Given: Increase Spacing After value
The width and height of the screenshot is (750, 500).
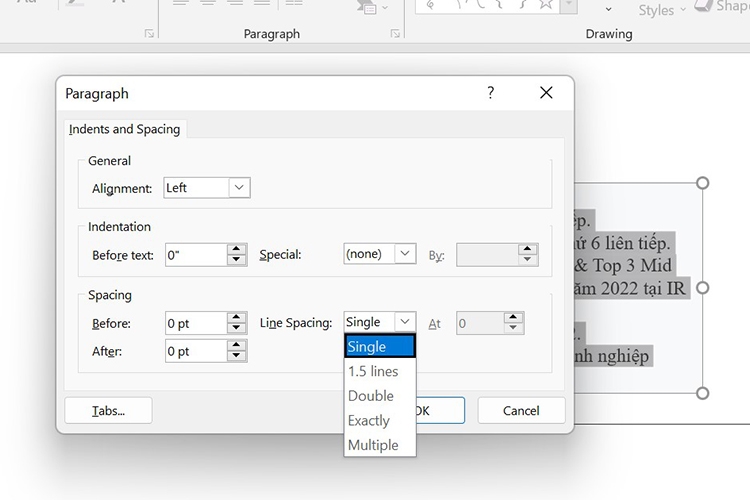Looking at the screenshot, I should point(236,345).
